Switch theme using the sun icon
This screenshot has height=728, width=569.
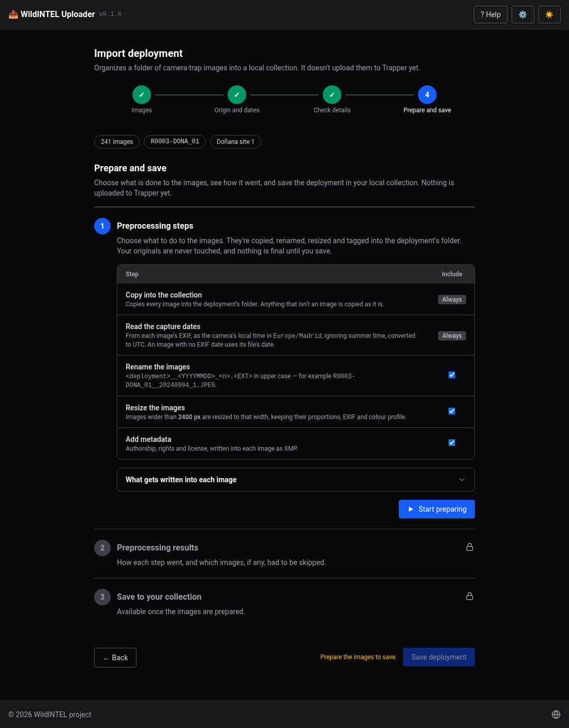pos(549,14)
